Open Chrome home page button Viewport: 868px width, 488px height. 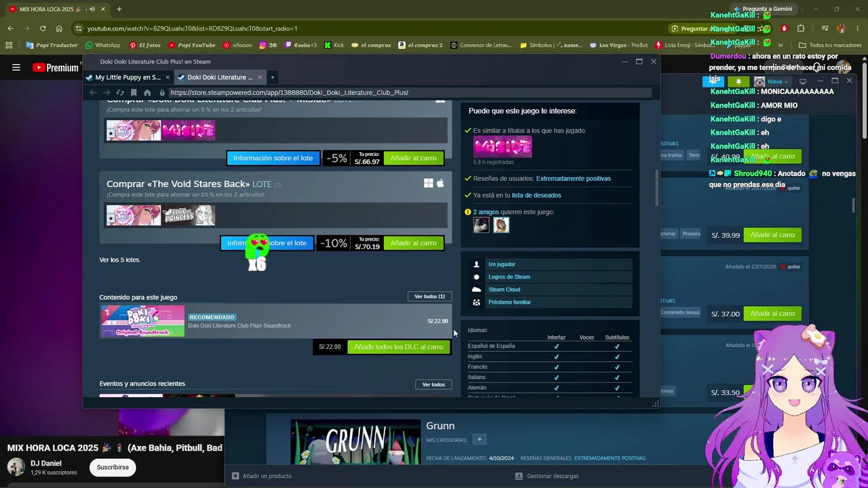tap(59, 28)
